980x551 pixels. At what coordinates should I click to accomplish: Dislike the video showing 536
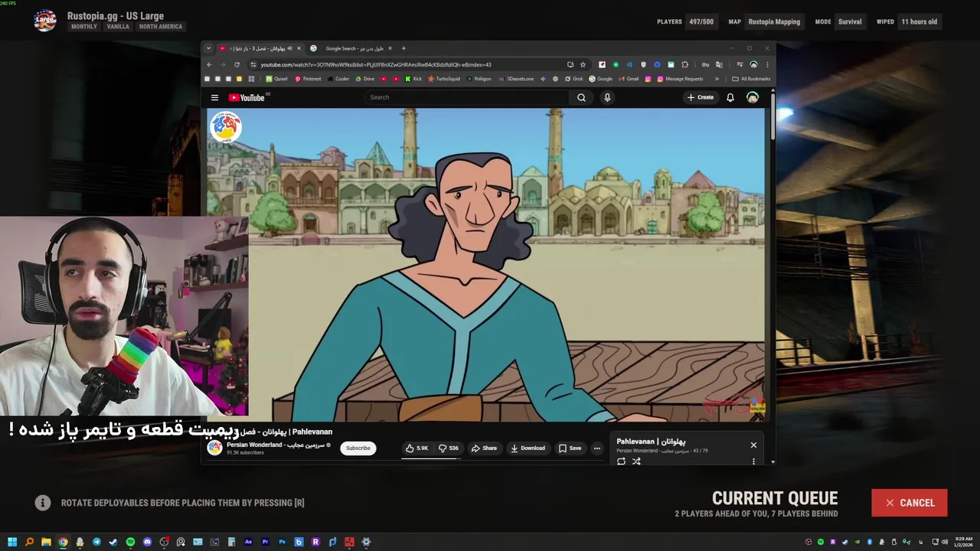(448, 448)
